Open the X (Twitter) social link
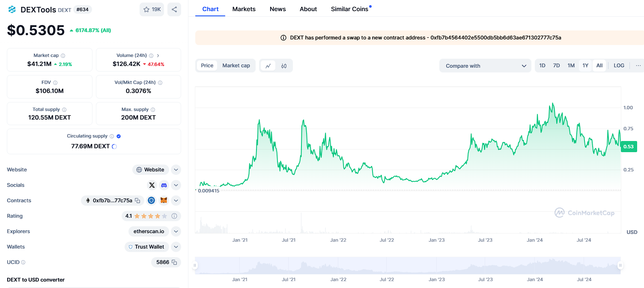This screenshot has width=644, height=288. coord(152,185)
